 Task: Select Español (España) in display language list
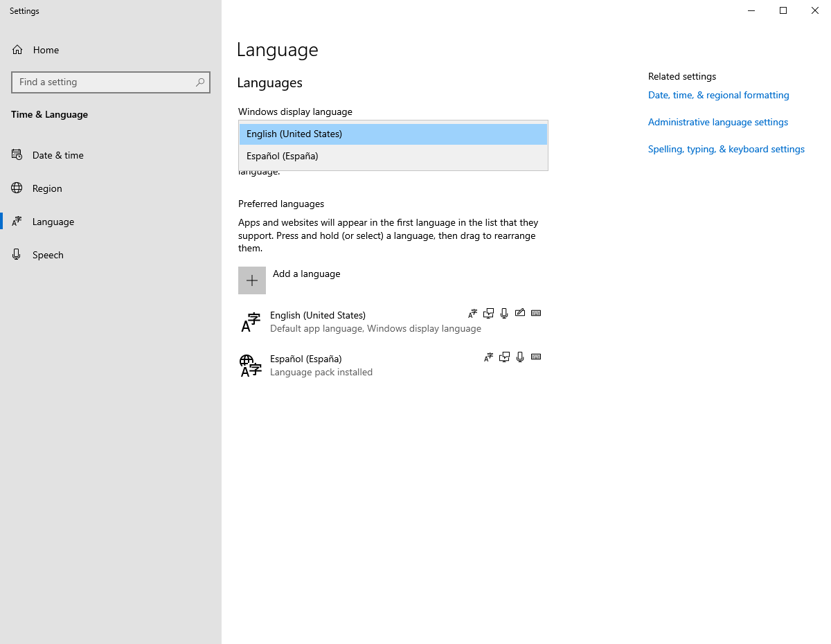393,156
